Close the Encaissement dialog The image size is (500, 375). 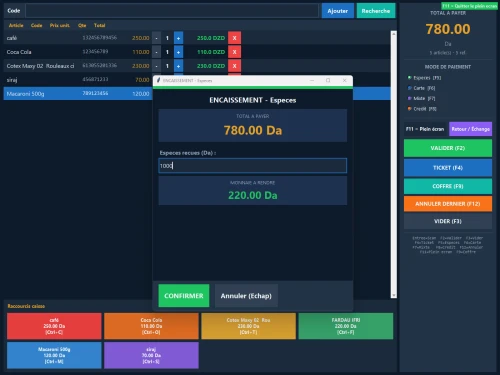point(344,80)
